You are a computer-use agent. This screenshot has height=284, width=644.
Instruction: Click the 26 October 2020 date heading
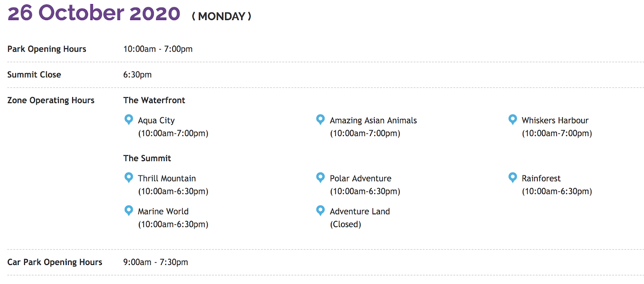94,13
